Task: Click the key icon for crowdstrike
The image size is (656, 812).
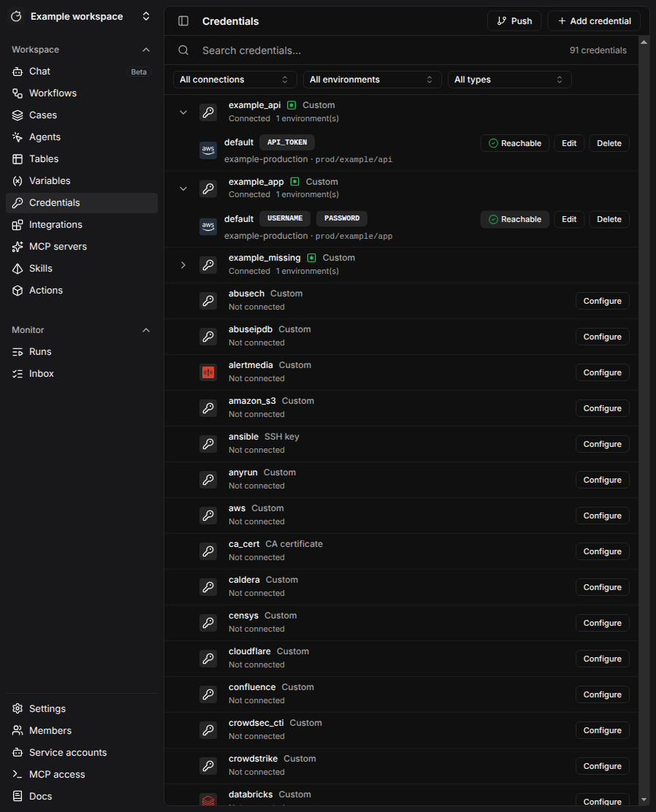Action: (208, 765)
